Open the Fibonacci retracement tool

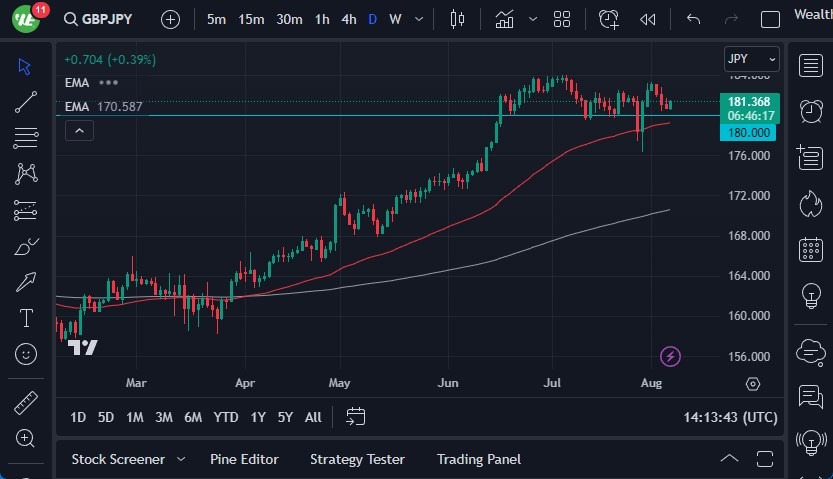26,137
